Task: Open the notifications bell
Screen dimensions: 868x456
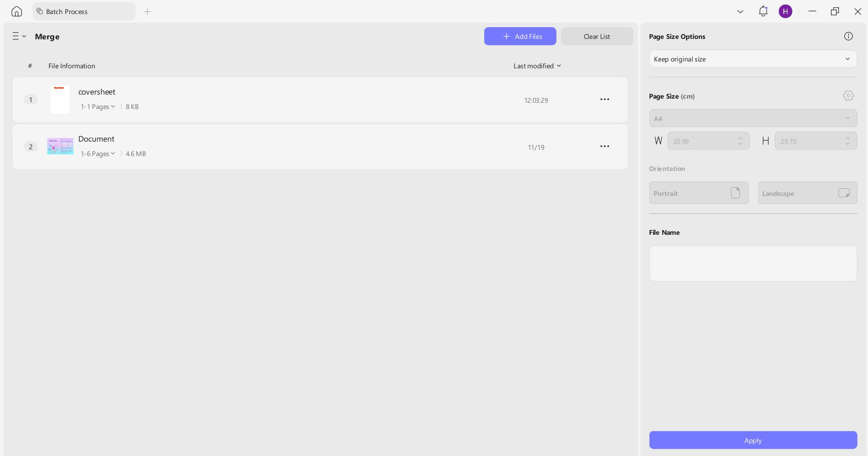Action: click(x=763, y=11)
